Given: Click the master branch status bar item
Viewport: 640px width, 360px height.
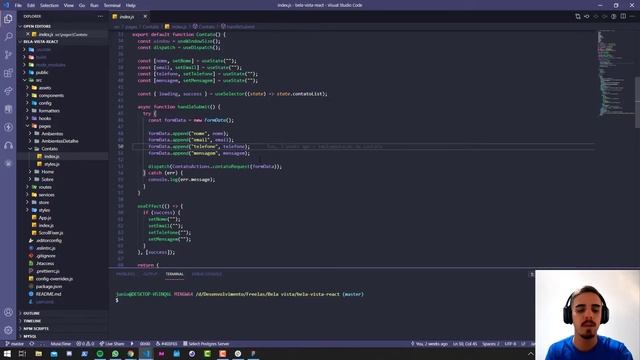Looking at the screenshot, I should click(14, 344).
